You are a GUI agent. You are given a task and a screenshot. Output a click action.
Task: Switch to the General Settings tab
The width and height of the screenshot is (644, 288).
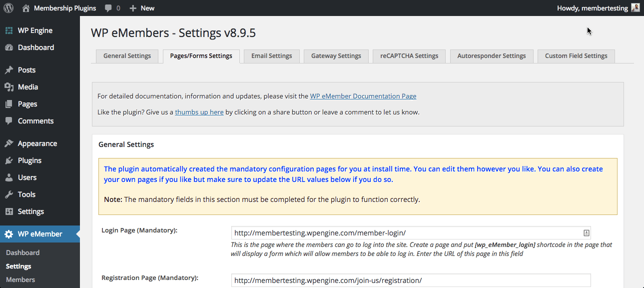click(127, 56)
